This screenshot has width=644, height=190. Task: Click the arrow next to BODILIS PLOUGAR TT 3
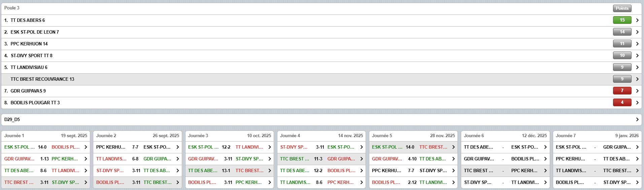pyautogui.click(x=637, y=103)
